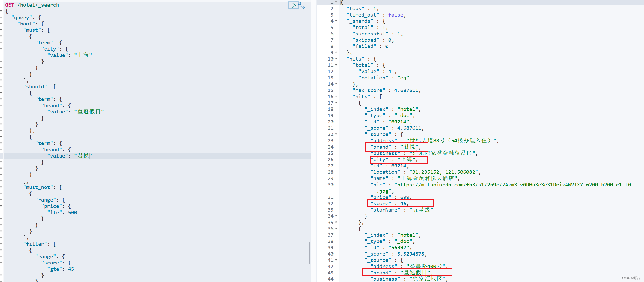Click the "successful" : 1 line
The height and width of the screenshot is (282, 644).
(x=378, y=34)
